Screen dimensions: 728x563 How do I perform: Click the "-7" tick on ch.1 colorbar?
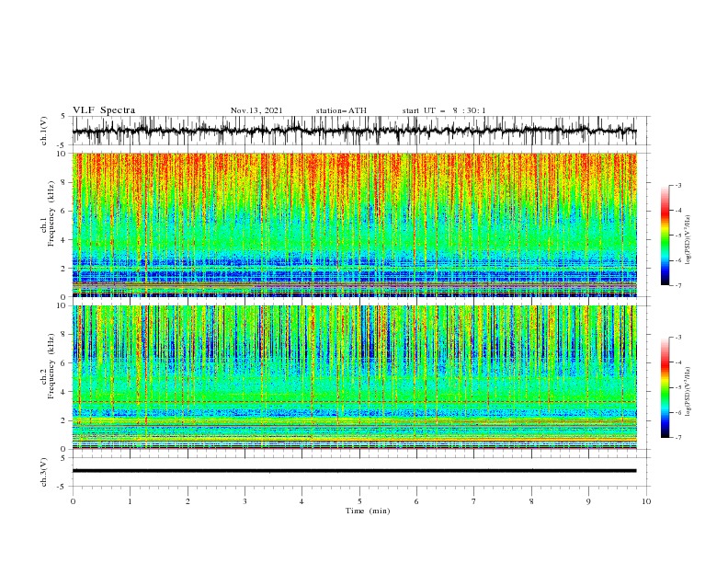pos(678,285)
